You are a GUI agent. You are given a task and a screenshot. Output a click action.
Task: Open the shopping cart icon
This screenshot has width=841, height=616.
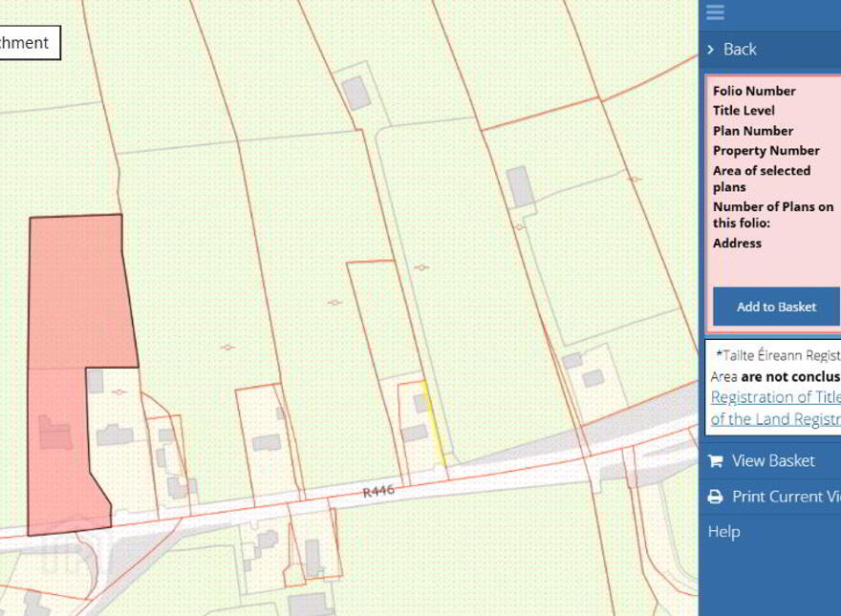coord(716,460)
